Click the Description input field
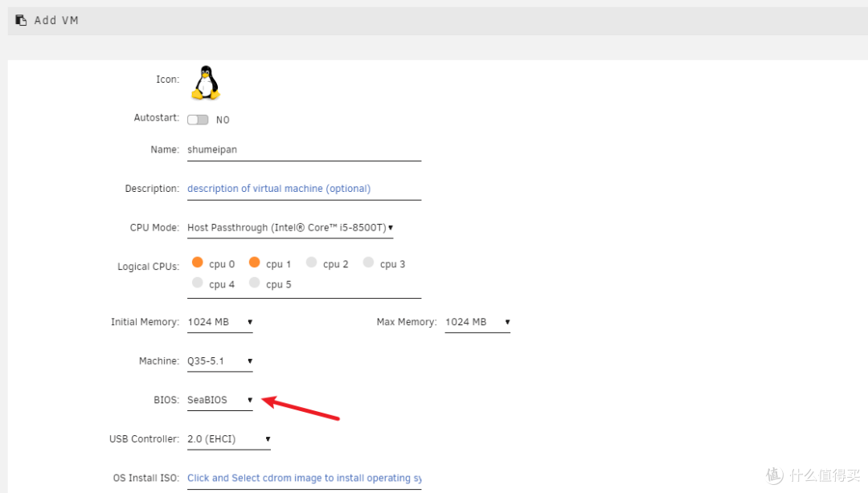Image resolution: width=868 pixels, height=493 pixels. [304, 189]
